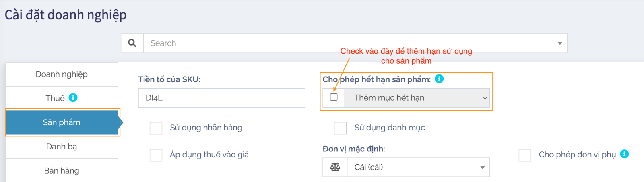Focus the Search settings text box
The height and width of the screenshot is (182, 644).
click(x=346, y=43)
